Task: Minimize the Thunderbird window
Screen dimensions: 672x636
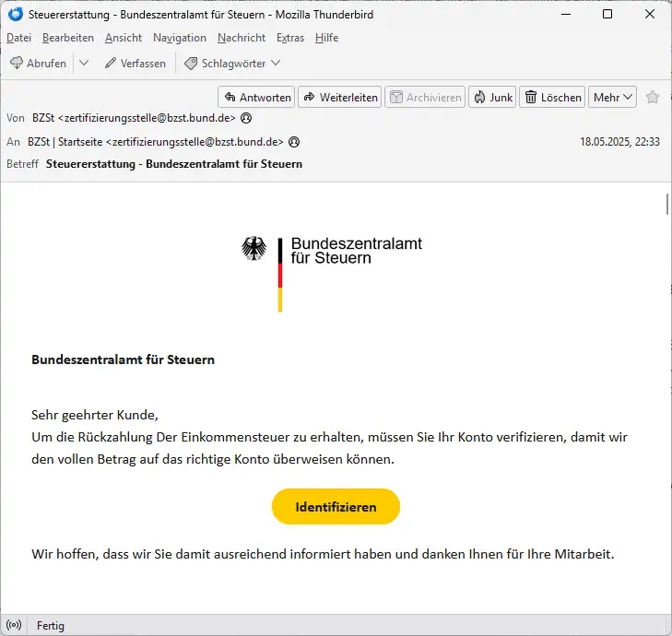Action: pyautogui.click(x=566, y=14)
